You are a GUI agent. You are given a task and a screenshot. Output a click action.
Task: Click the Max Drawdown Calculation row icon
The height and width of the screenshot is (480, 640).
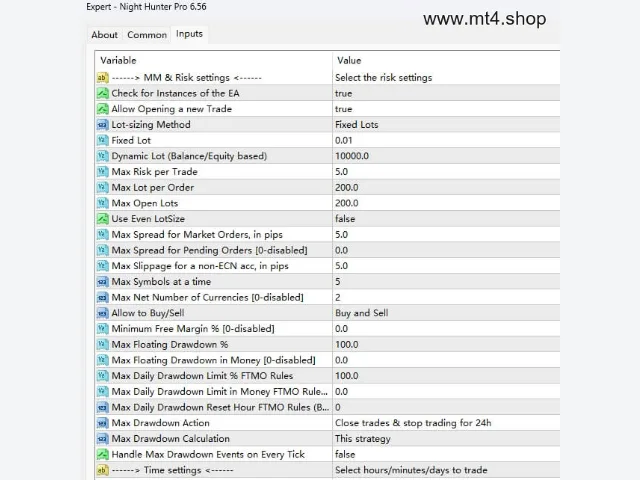click(x=102, y=439)
